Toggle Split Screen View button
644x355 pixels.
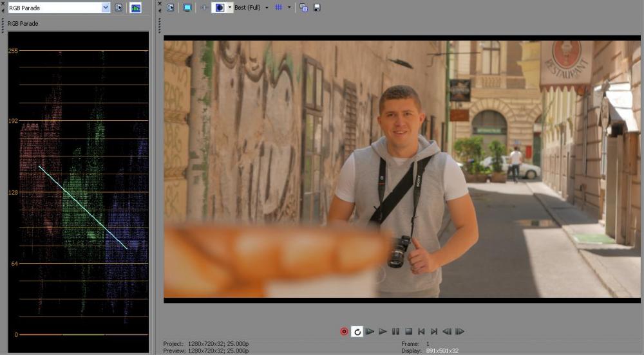[x=219, y=8]
